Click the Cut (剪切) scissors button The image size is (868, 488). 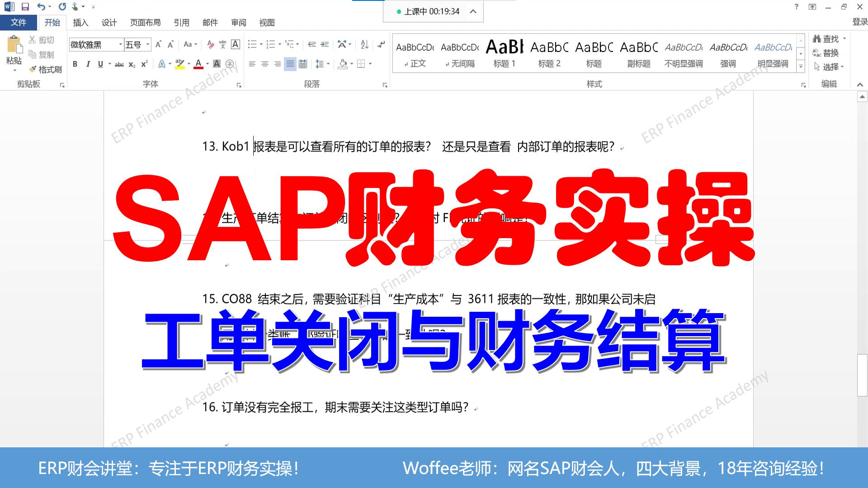42,40
